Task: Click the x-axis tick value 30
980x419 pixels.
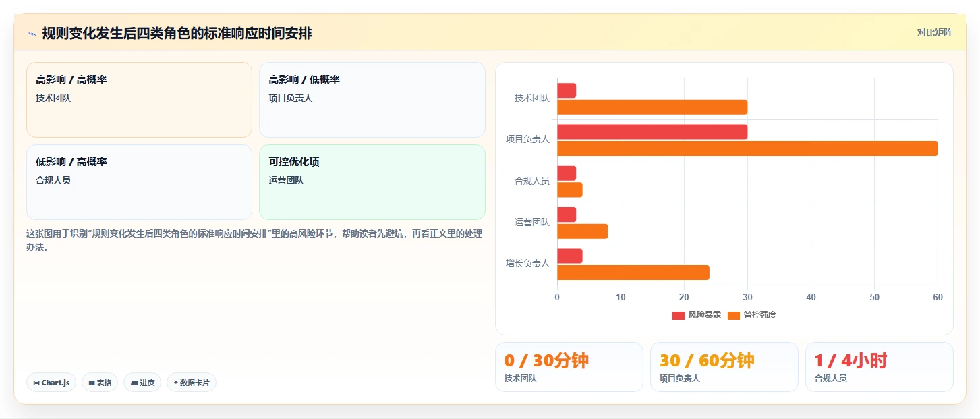Action: coord(747,297)
